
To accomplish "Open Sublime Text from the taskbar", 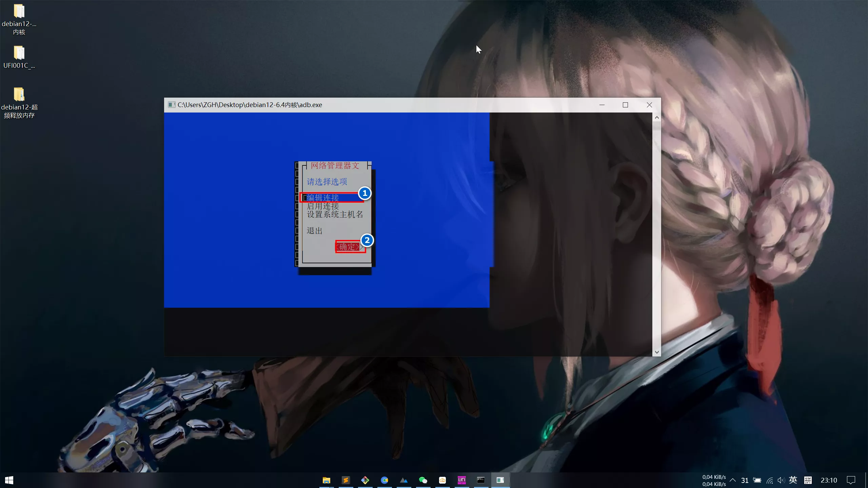I will click(346, 480).
